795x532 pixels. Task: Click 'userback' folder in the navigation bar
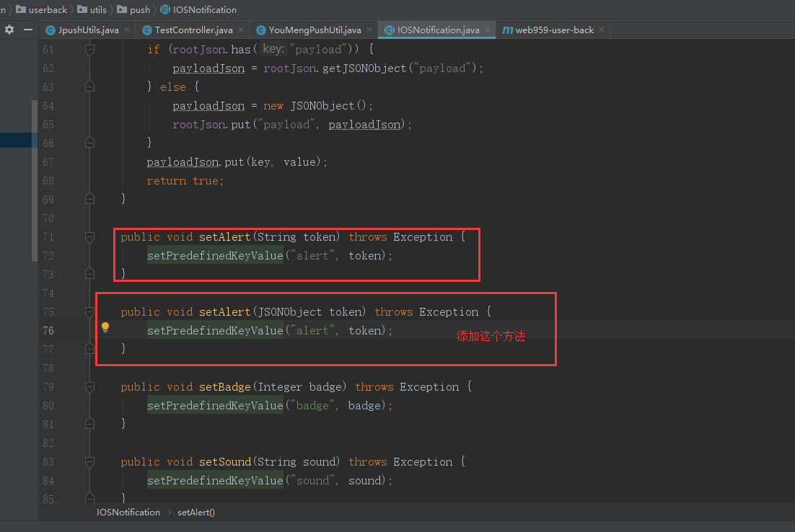coord(48,9)
